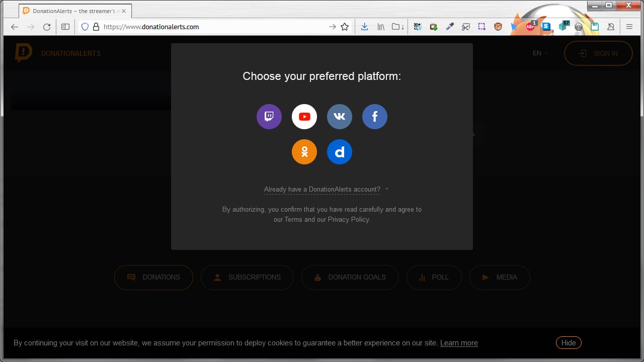Open the Privacy Policy link
Screen dimensions: 644x362
[x=348, y=219]
